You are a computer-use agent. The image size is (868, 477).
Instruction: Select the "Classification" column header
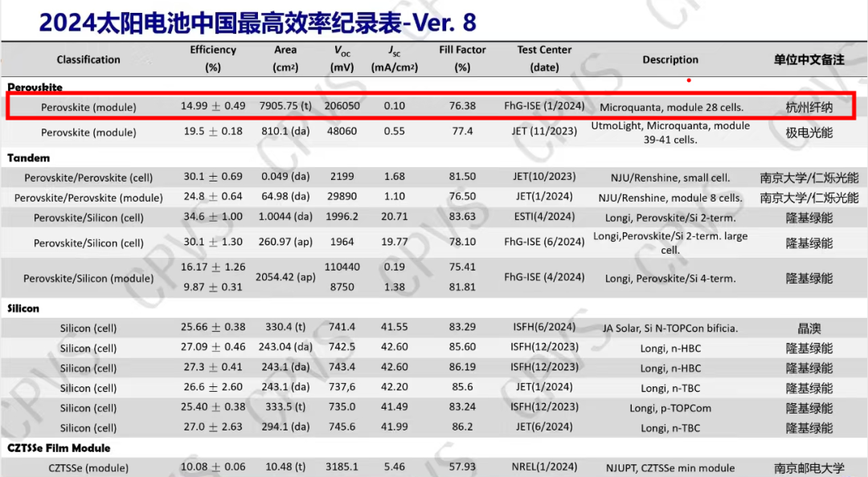88,59
